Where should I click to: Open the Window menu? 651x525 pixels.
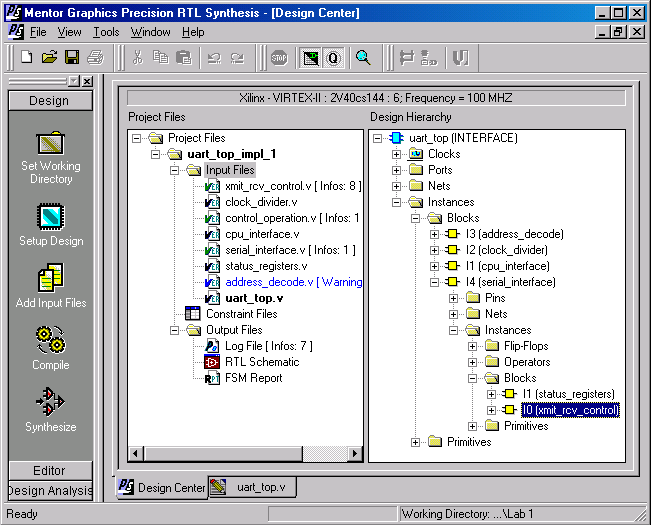point(150,32)
